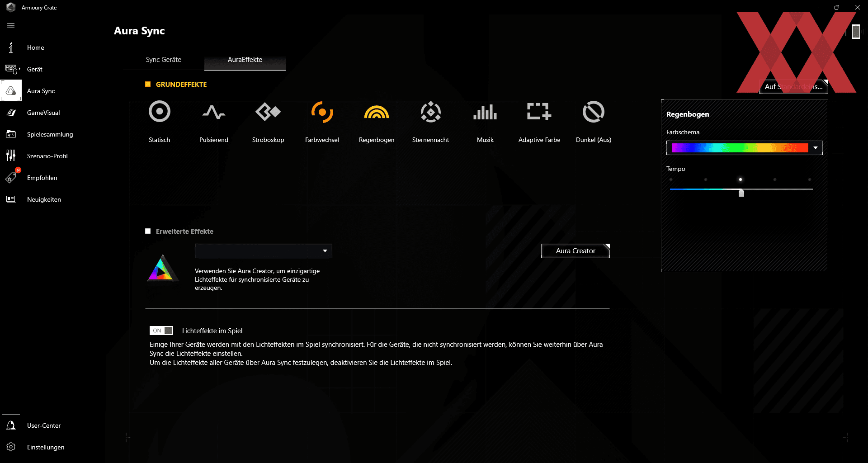Click the User-Center profile icon
This screenshot has width=868, height=463.
[x=11, y=425]
